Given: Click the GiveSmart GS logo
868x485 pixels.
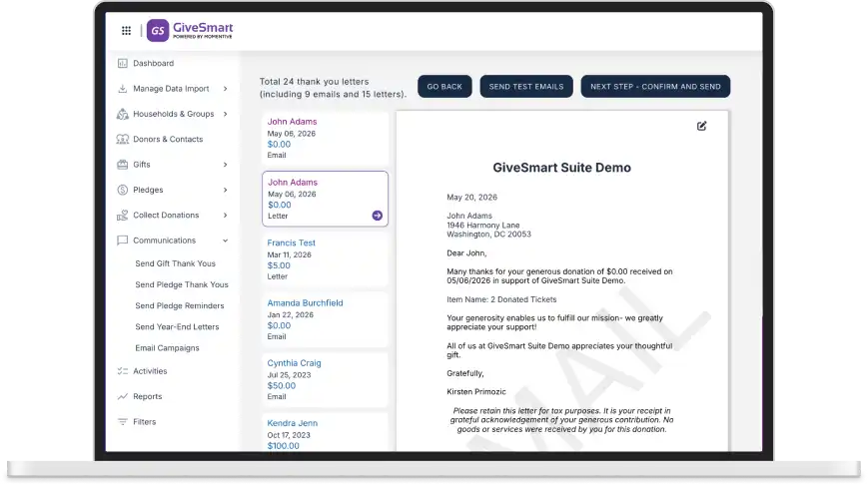Looking at the screenshot, I should pos(158,30).
